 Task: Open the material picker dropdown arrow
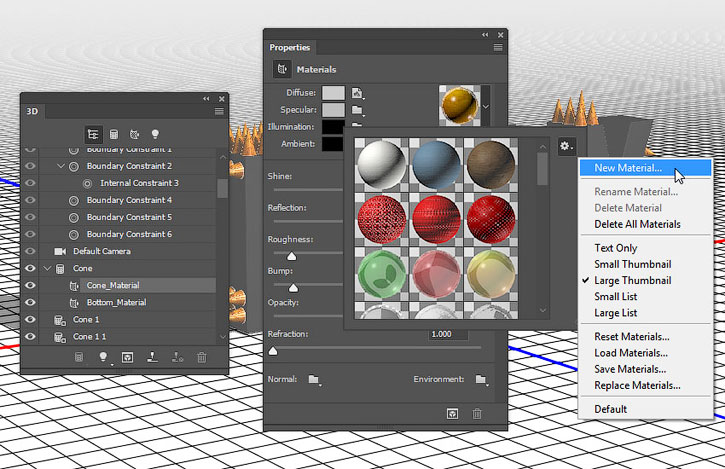point(485,106)
